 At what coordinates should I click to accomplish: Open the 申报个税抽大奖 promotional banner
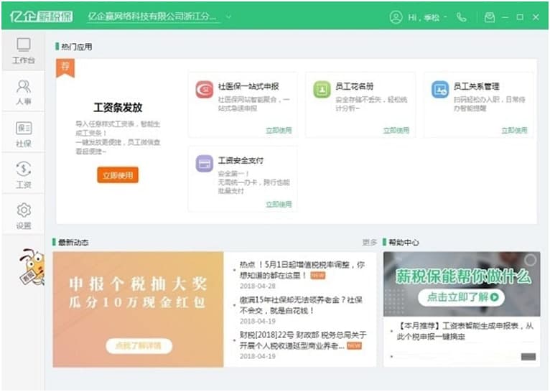click(139, 309)
